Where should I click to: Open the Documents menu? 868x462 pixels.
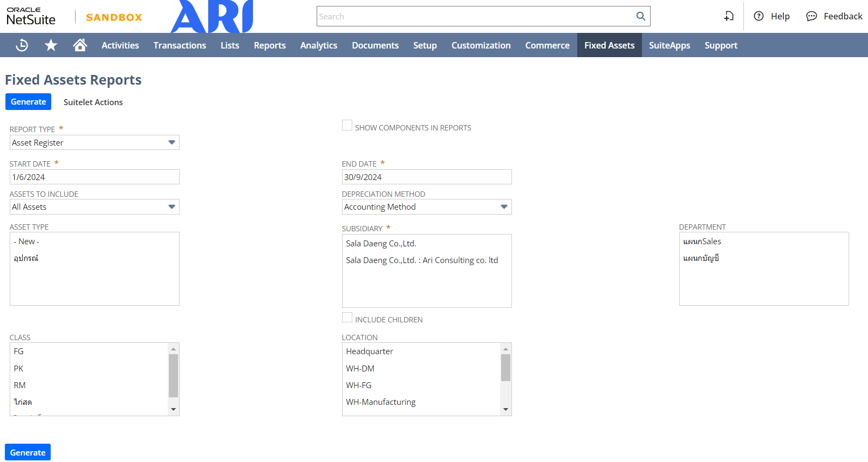[375, 45]
